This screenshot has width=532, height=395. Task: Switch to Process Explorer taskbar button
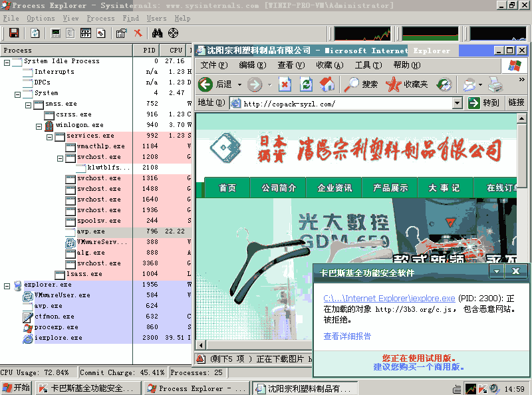tap(196, 388)
